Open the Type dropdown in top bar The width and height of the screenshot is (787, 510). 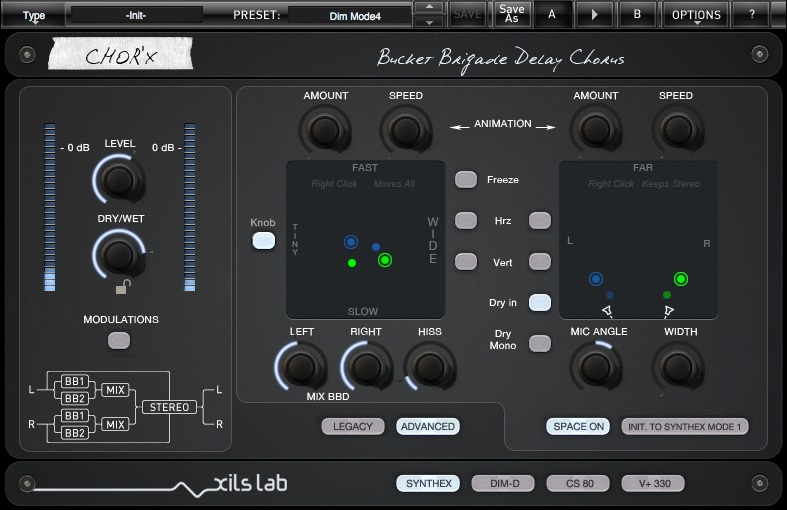34,15
